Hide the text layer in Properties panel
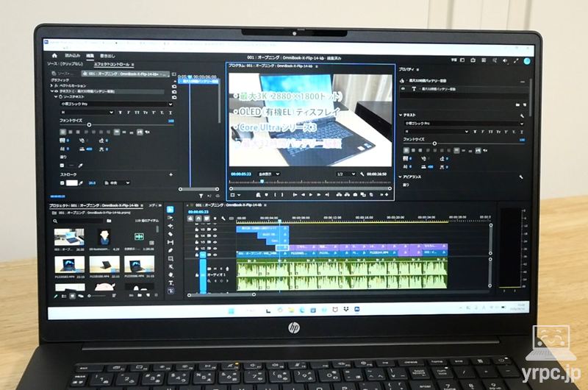 click(403, 89)
